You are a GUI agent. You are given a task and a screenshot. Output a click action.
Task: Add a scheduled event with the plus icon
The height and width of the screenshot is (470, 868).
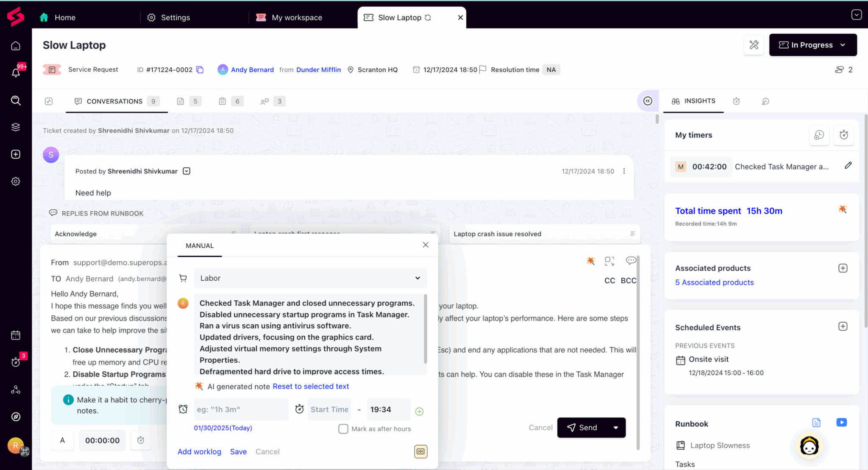point(843,326)
